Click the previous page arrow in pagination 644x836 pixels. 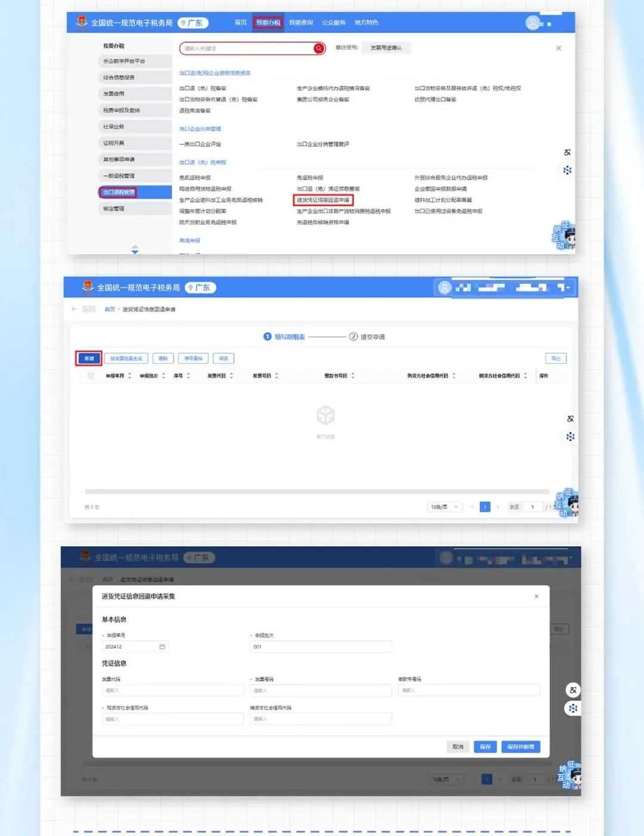pyautogui.click(x=472, y=507)
